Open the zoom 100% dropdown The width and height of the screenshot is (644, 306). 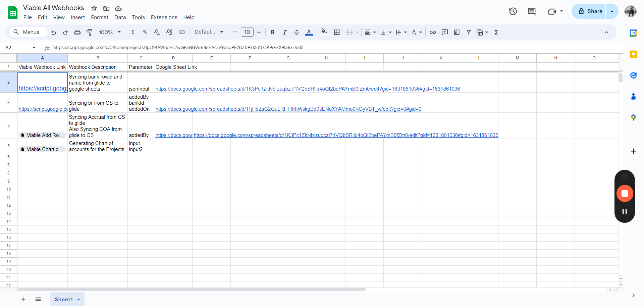(x=110, y=32)
